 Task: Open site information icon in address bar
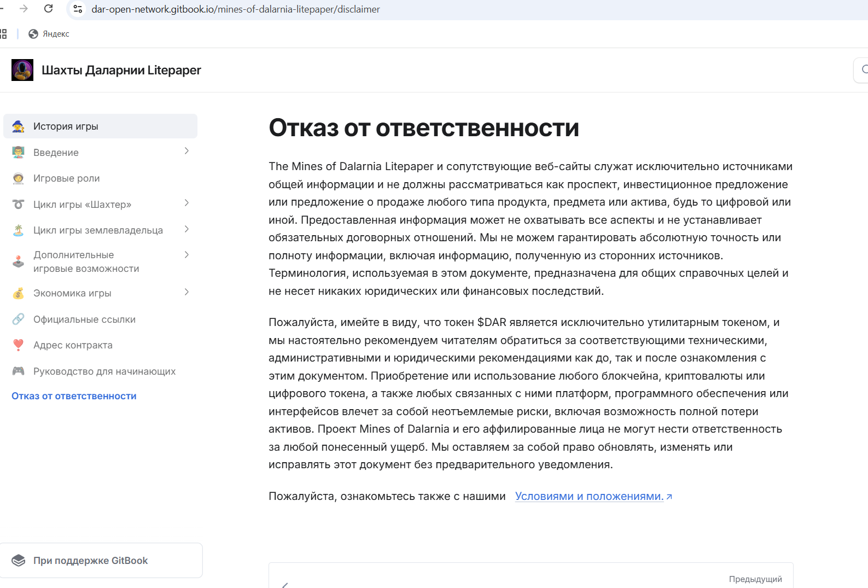(x=78, y=9)
